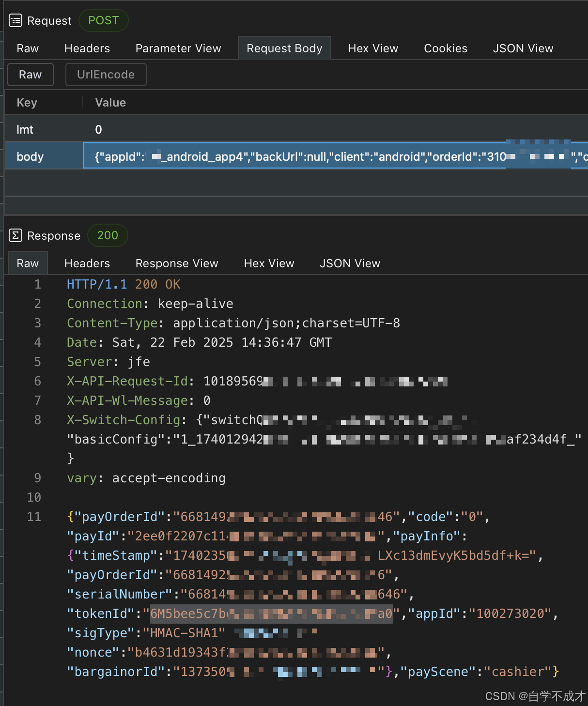Click the payId value text
The width and height of the screenshot is (588, 706).
click(x=256, y=536)
